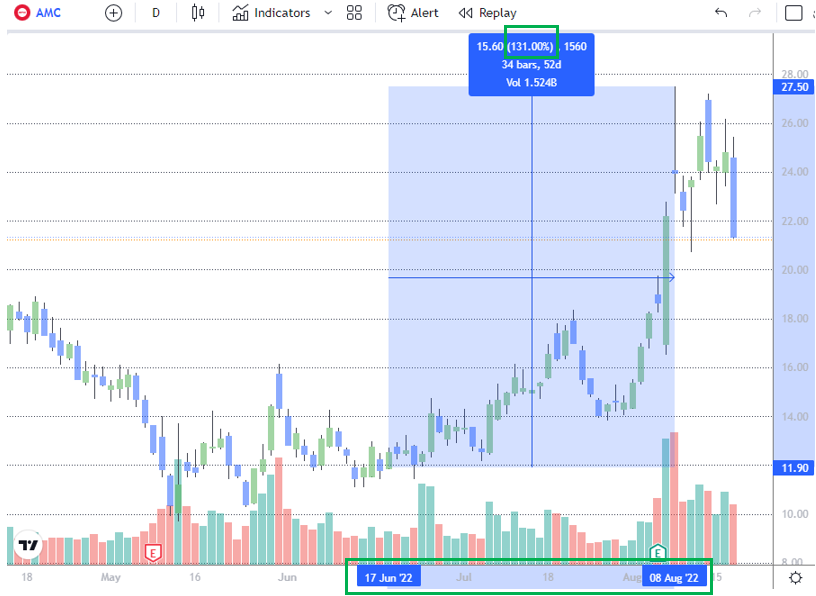
Task: Click the Replay rewind icon
Action: click(x=465, y=13)
